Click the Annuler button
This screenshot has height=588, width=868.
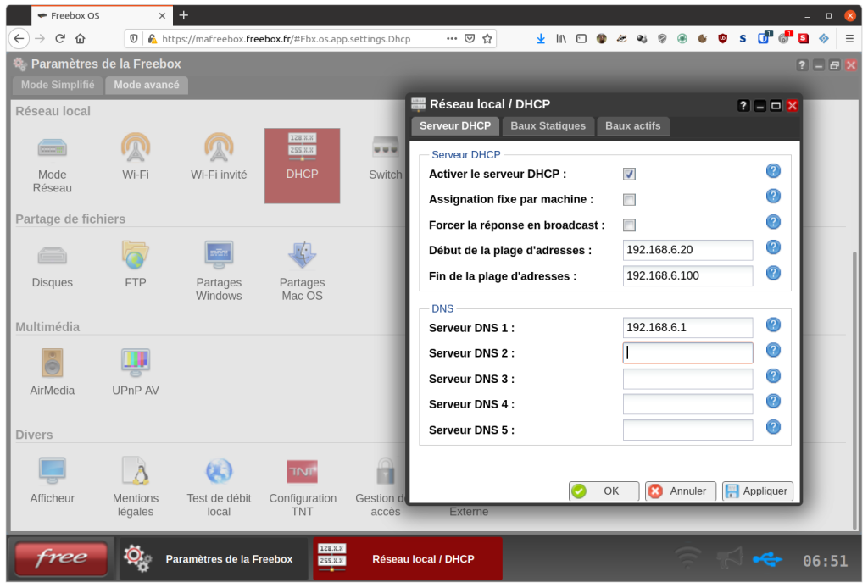coord(681,491)
